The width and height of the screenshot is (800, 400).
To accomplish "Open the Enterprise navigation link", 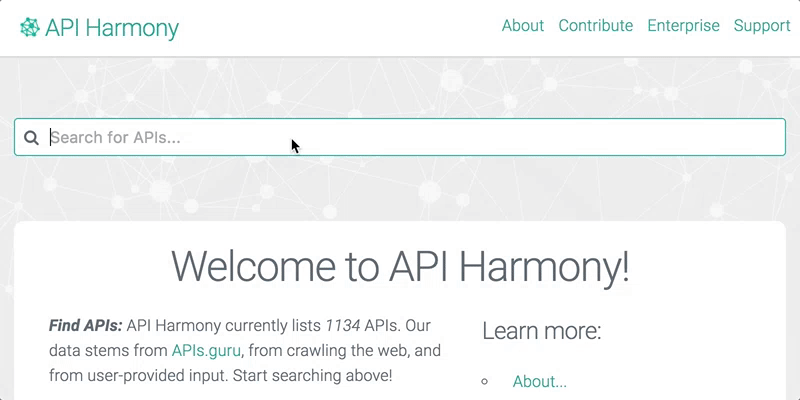I will (x=683, y=26).
